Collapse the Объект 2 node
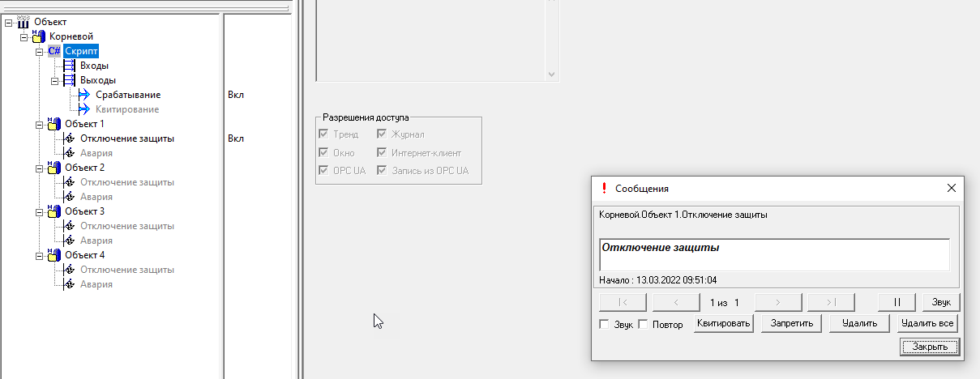 40,168
